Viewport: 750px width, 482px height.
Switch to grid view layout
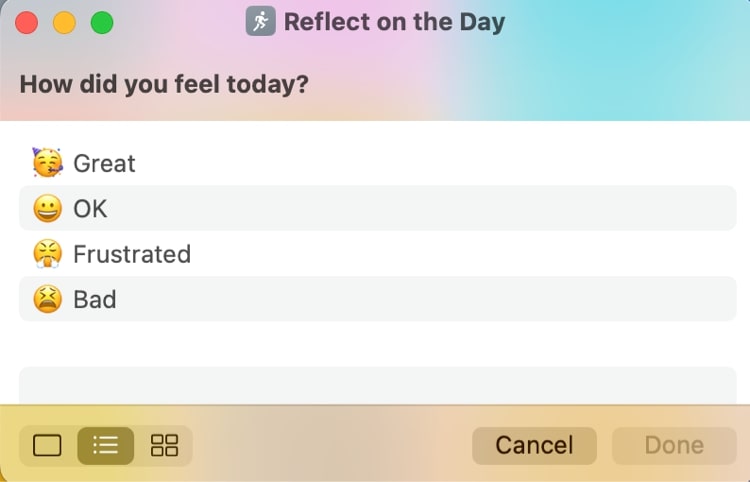click(164, 446)
